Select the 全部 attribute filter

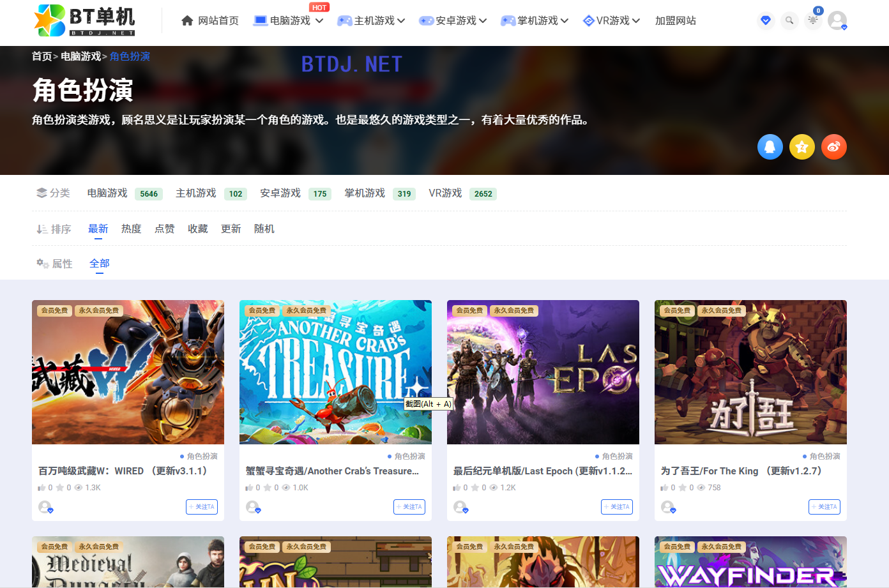100,263
